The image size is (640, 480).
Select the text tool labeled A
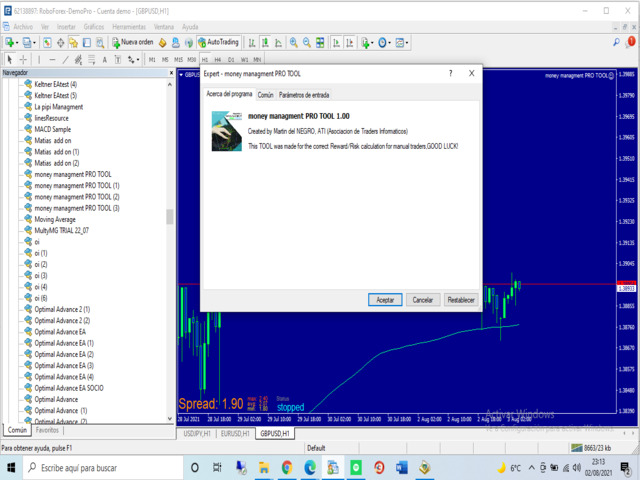tap(104, 60)
